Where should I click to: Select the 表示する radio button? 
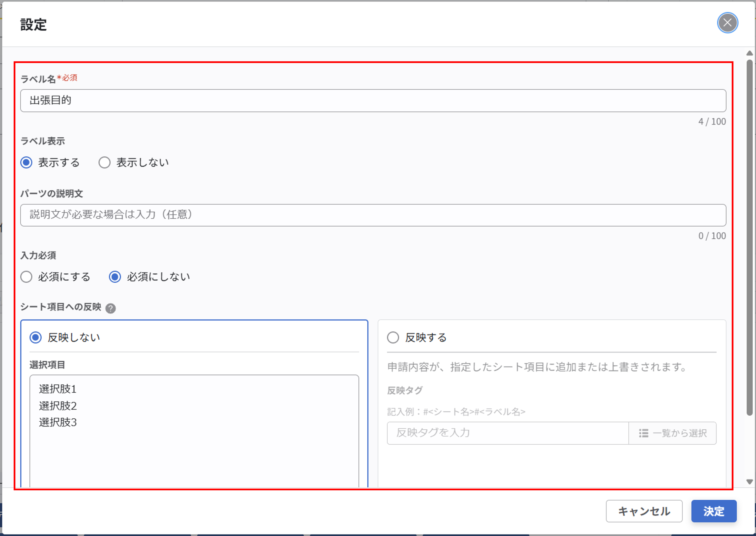26,162
